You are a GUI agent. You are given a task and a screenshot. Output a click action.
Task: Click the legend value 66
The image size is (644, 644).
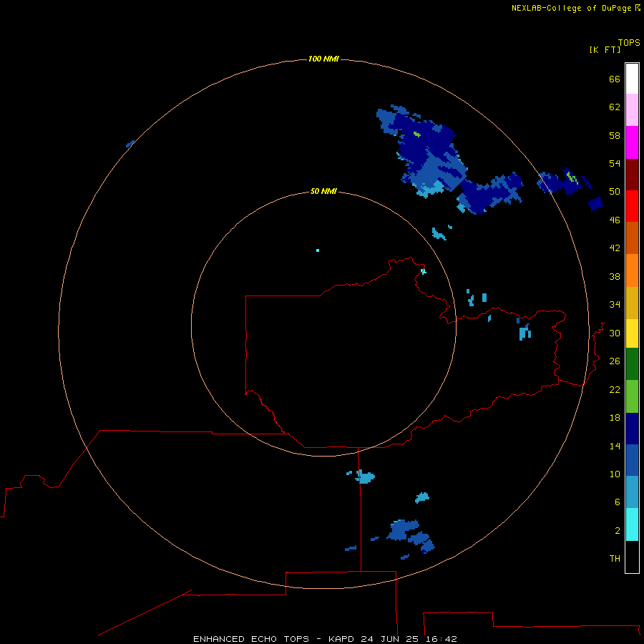click(x=615, y=79)
